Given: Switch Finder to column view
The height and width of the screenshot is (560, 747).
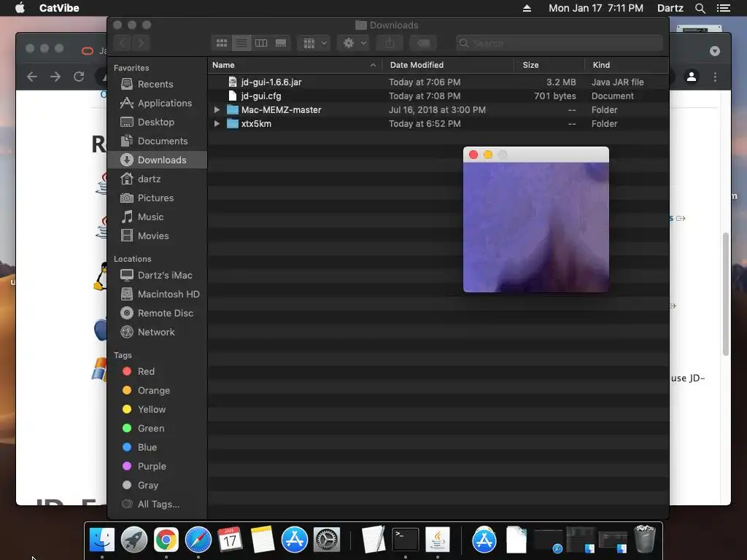Looking at the screenshot, I should coord(261,43).
